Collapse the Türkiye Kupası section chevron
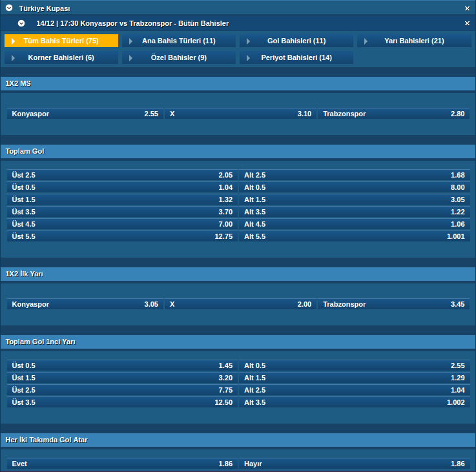Screen dimensions: 476x472 tap(9, 8)
